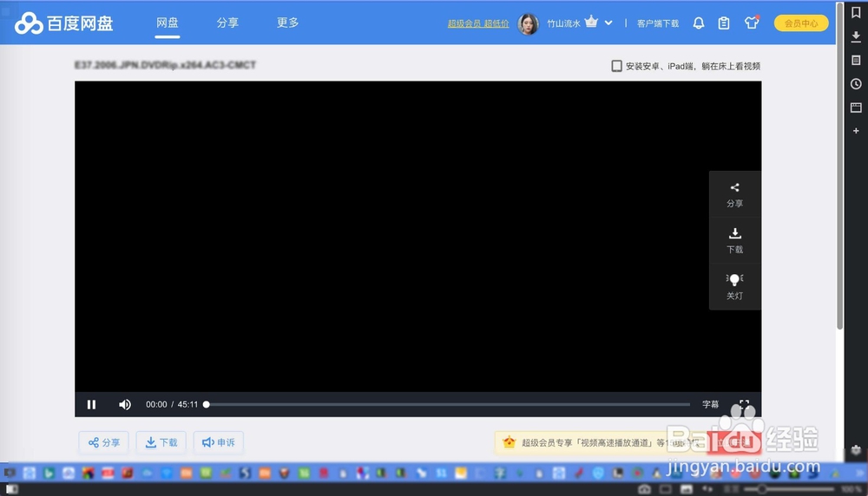Switch to the 网盘 tab
The width and height of the screenshot is (868, 496).
[x=168, y=23]
